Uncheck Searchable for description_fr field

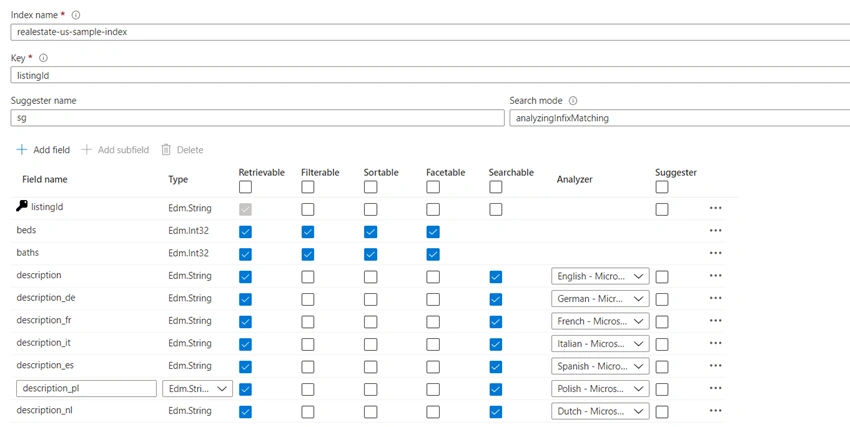pos(495,322)
